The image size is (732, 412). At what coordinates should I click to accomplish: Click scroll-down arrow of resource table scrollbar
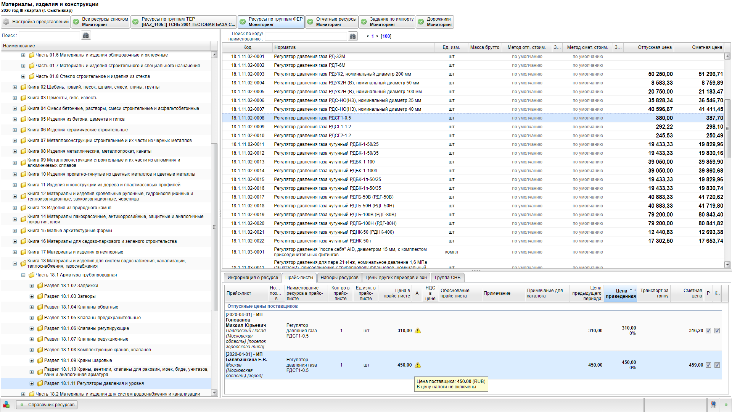727,265
